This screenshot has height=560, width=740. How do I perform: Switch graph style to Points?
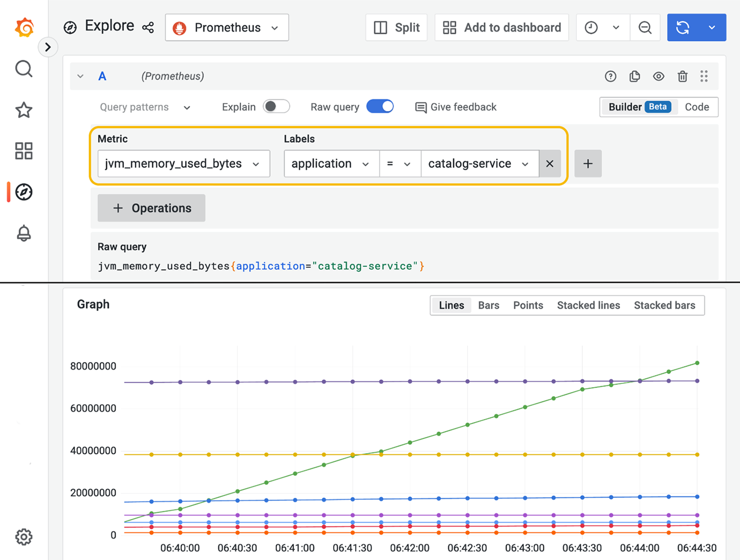click(528, 305)
